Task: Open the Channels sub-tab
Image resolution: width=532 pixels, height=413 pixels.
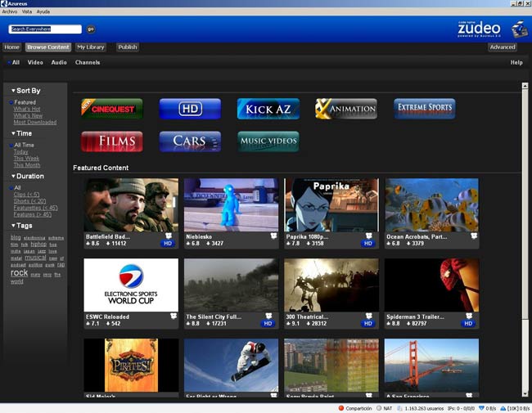Action: [x=88, y=62]
